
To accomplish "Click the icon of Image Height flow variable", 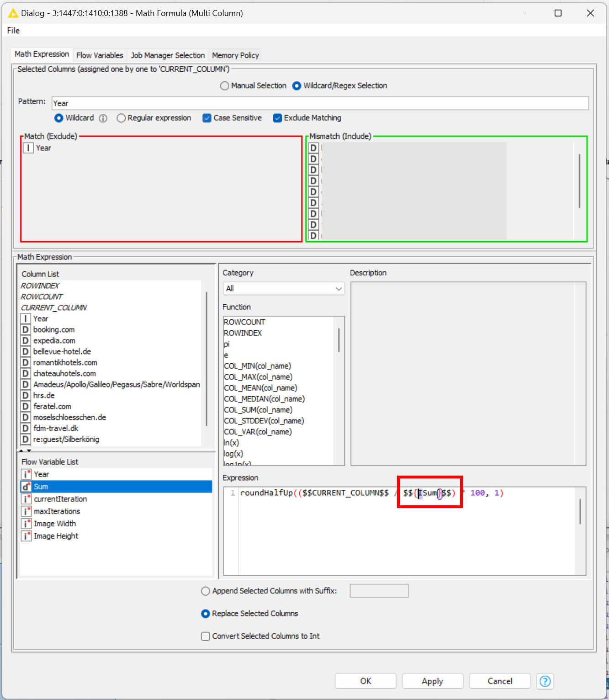I will (26, 536).
